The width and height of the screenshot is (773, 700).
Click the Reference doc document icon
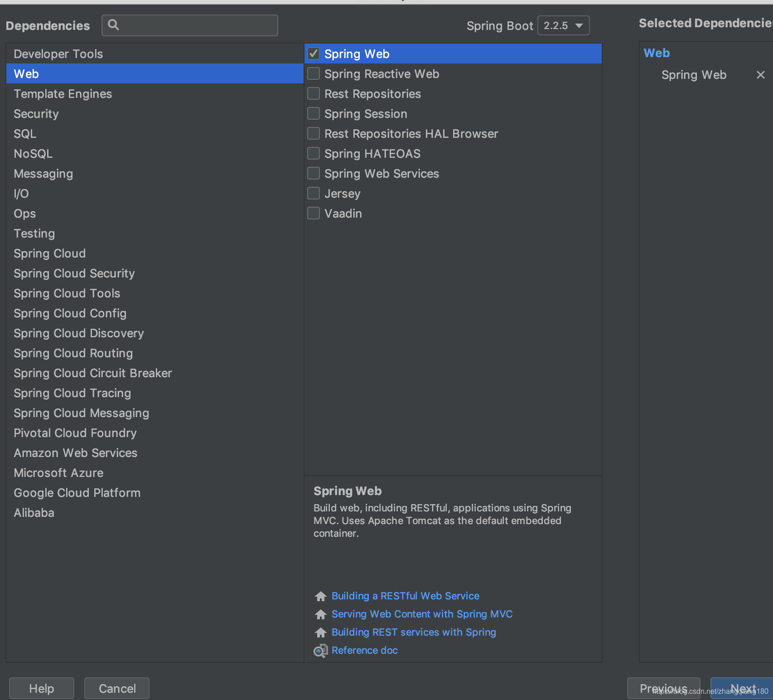point(320,651)
